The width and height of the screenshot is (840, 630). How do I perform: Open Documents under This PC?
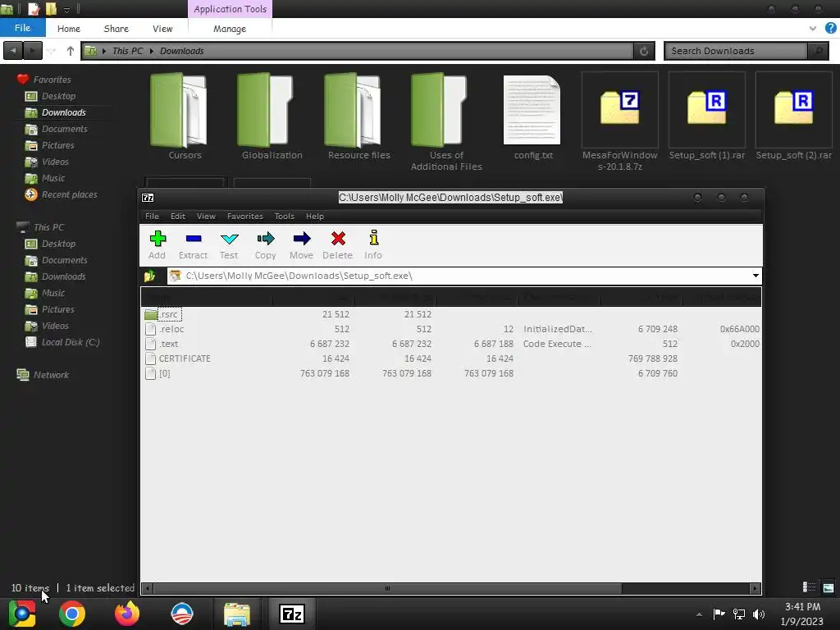click(x=64, y=260)
